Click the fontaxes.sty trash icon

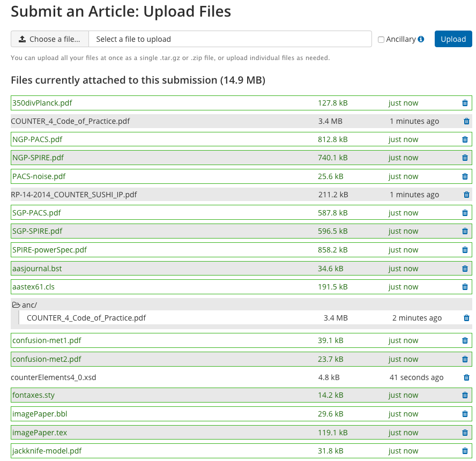coord(465,395)
